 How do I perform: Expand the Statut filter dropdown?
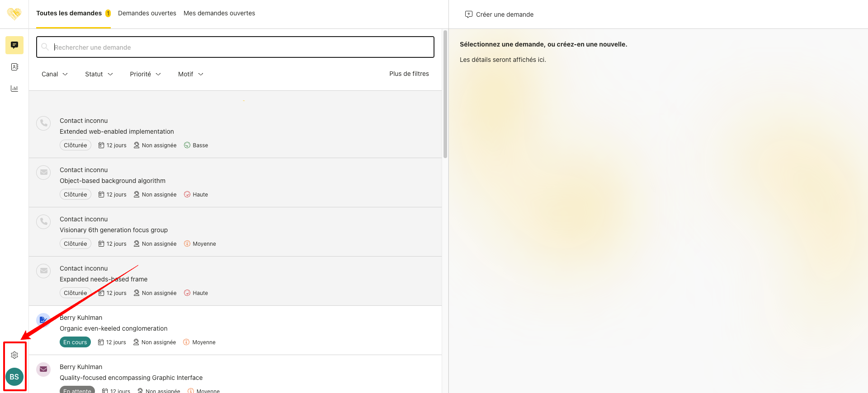coord(99,74)
